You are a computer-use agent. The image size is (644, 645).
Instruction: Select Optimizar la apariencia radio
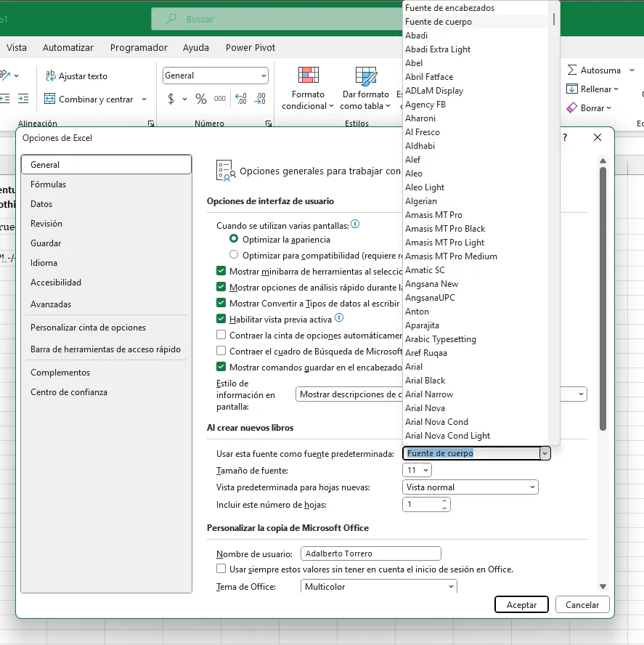(x=234, y=238)
